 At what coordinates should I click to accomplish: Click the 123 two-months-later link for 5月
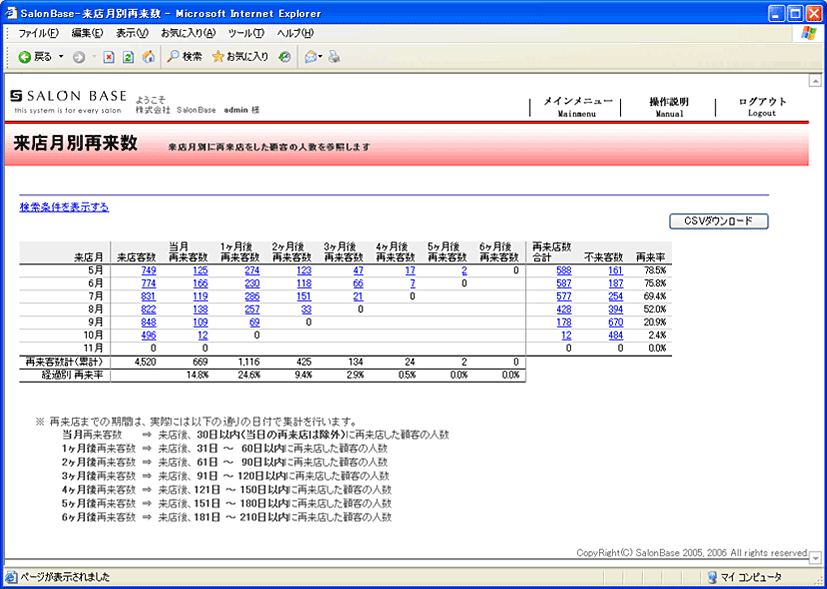point(304,271)
